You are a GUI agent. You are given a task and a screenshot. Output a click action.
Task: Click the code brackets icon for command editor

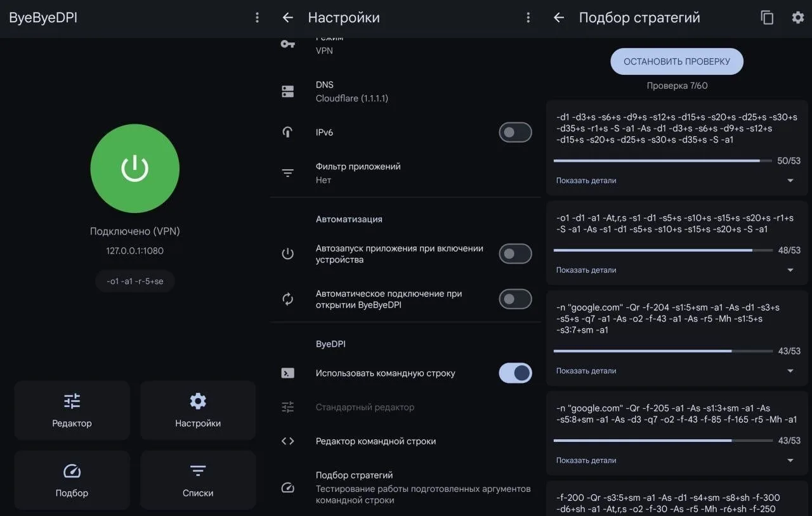288,441
